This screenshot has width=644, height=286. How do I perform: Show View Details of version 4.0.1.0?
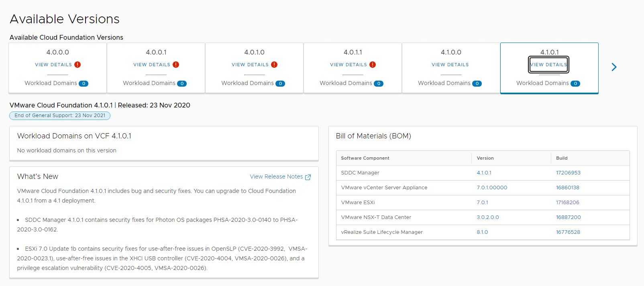(250, 65)
